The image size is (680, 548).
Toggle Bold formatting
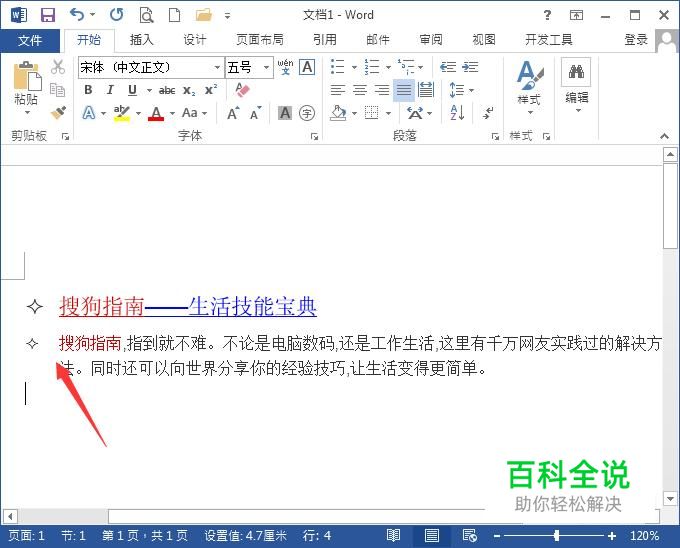(88, 90)
